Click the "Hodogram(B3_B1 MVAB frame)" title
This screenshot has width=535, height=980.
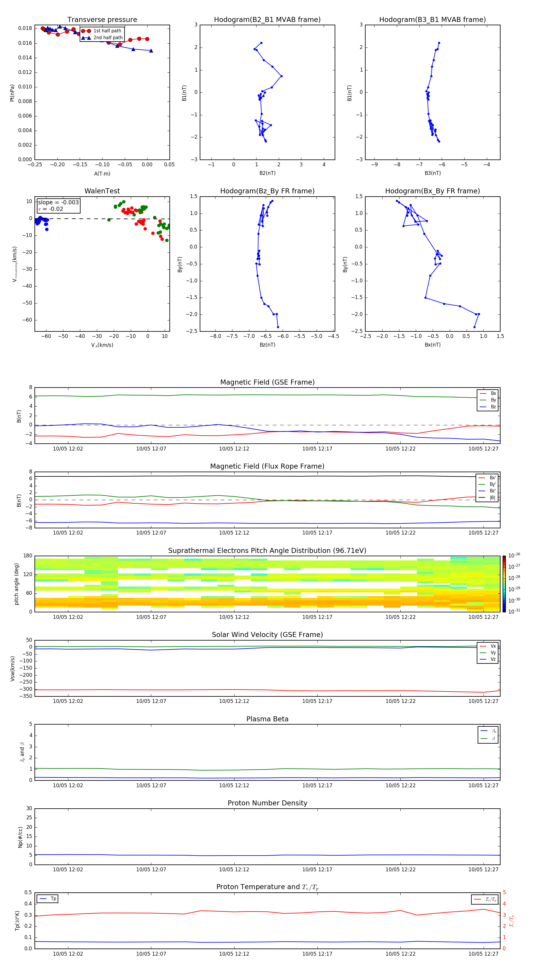[432, 20]
